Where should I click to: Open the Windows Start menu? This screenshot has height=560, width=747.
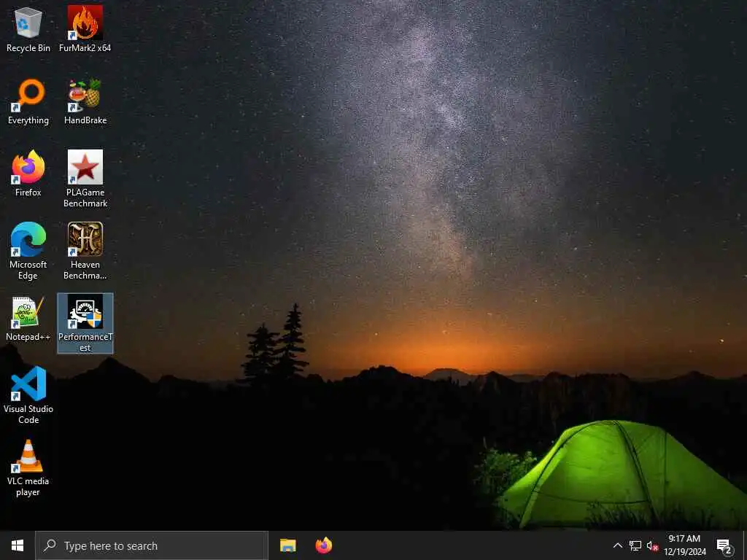click(x=18, y=545)
